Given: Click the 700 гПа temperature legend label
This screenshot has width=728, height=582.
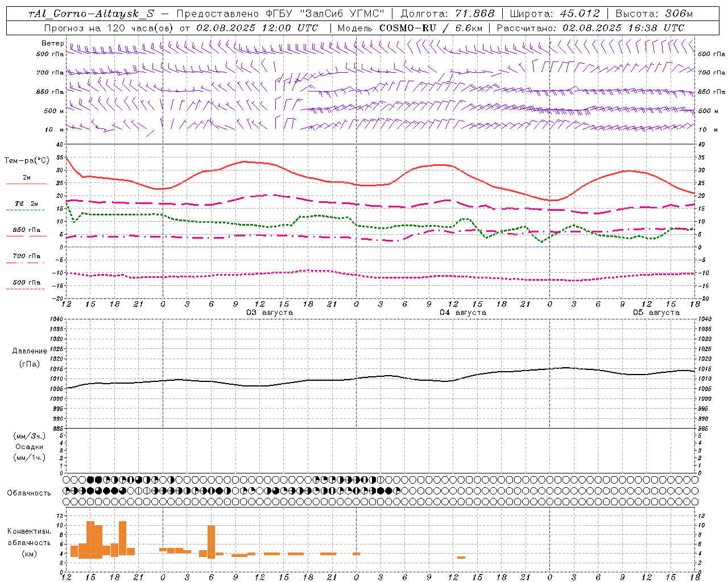Looking at the screenshot, I should tap(27, 256).
